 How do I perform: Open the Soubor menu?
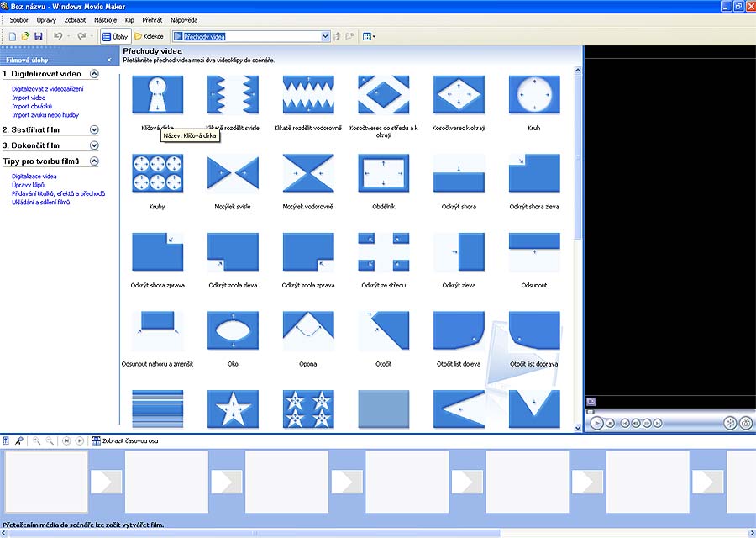pos(18,18)
